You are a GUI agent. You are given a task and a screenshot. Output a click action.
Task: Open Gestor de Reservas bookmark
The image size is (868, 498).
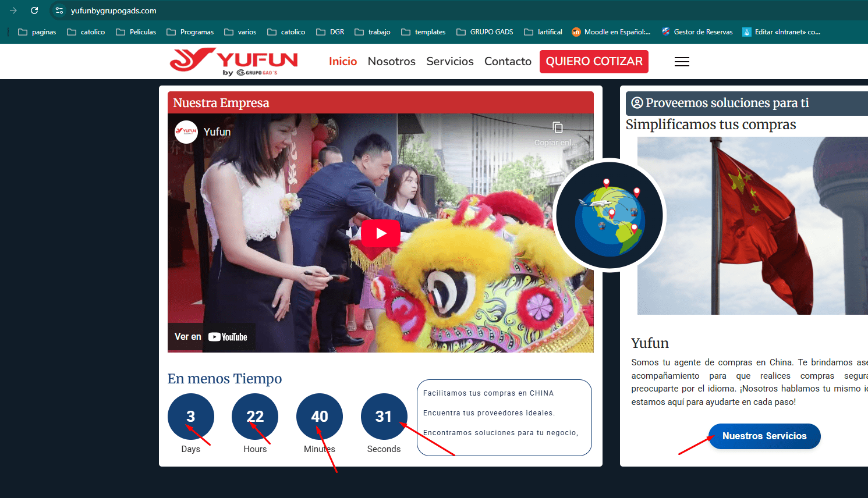697,32
